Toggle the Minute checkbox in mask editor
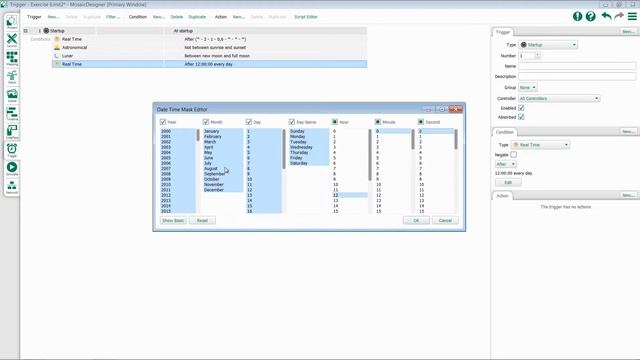The image size is (640, 360). coord(378,122)
